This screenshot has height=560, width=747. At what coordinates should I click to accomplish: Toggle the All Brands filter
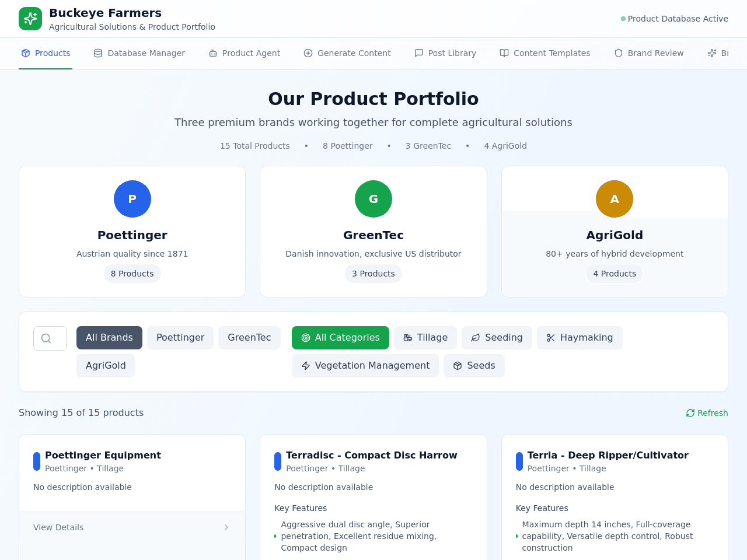click(109, 338)
